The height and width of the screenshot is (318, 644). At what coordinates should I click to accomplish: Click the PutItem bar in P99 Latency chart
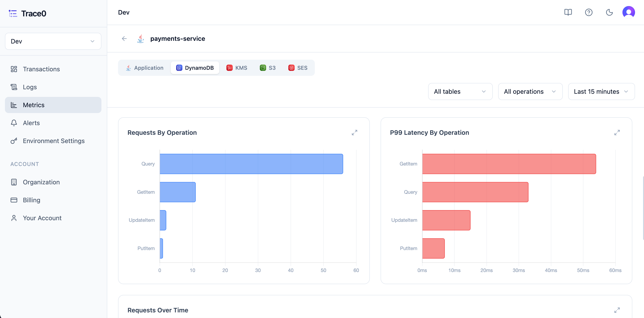[x=433, y=248]
